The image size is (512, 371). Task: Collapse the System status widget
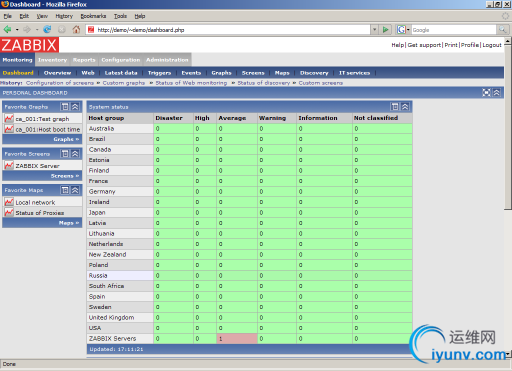click(x=405, y=107)
